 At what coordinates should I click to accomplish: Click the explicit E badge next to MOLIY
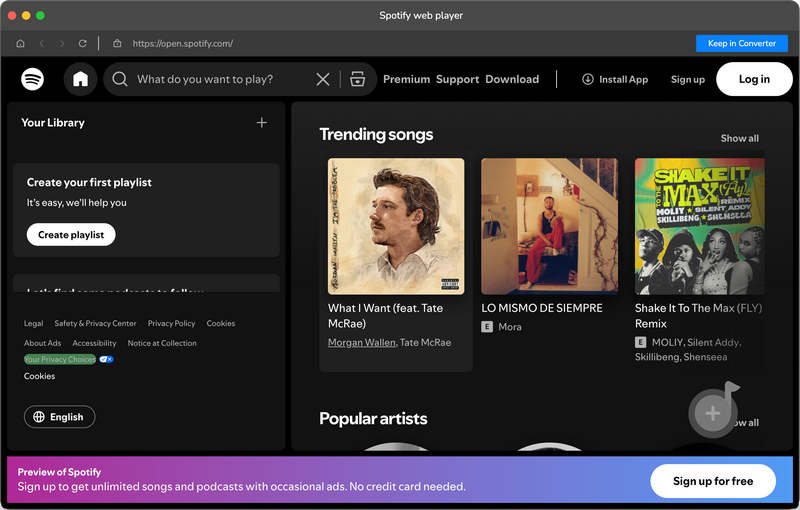click(x=640, y=342)
